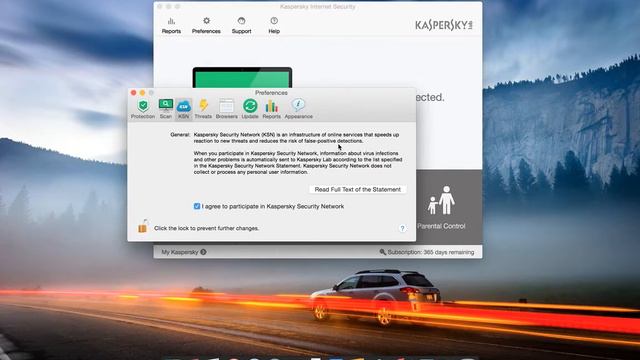Open the Update preferences pane
640x360 pixels.
coord(250,109)
